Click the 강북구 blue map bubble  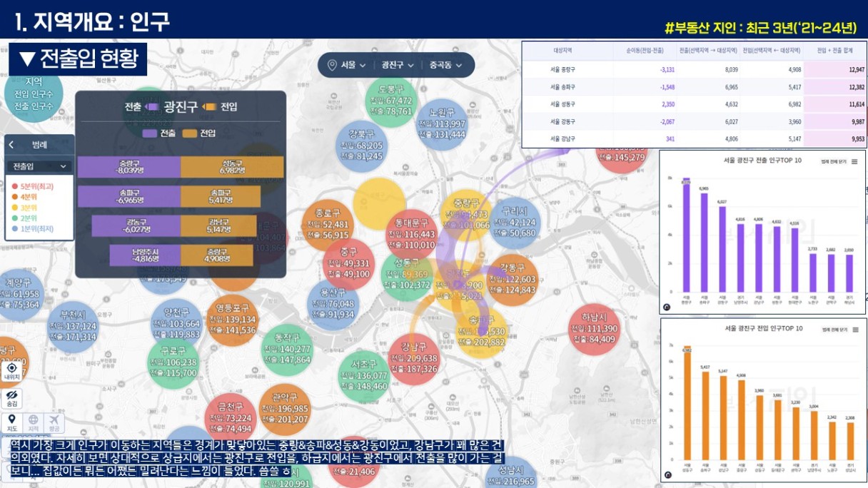tap(362, 146)
